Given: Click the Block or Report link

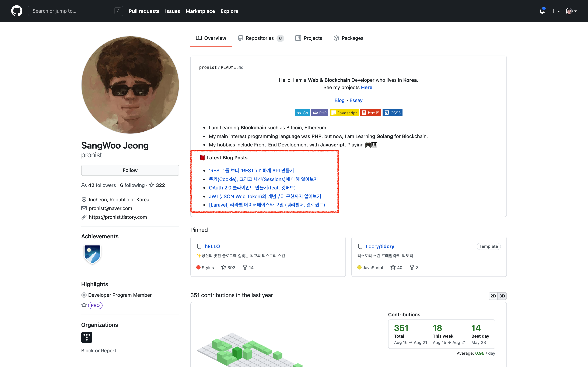Looking at the screenshot, I should pos(99,351).
